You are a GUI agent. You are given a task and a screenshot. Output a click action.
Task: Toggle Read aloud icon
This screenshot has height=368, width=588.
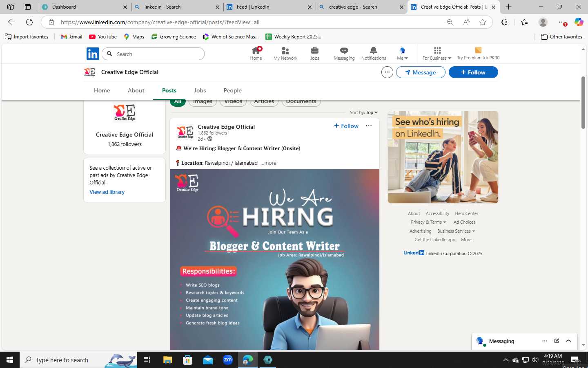pos(466,22)
